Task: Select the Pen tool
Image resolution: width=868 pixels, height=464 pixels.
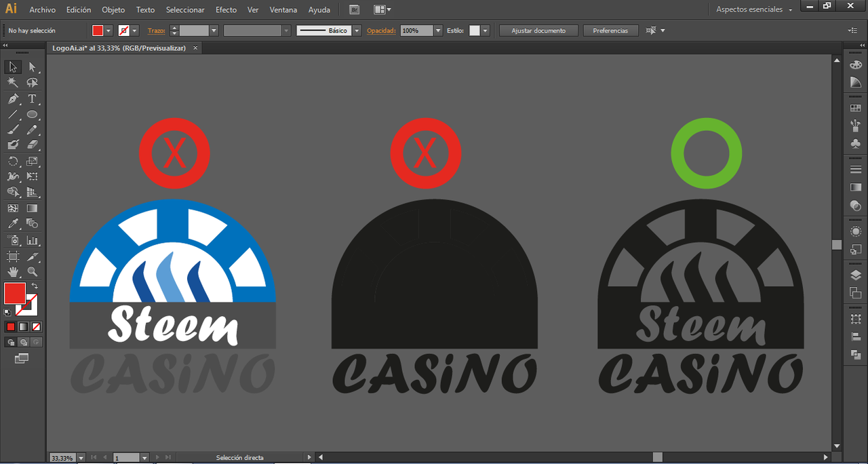Action: tap(13, 98)
